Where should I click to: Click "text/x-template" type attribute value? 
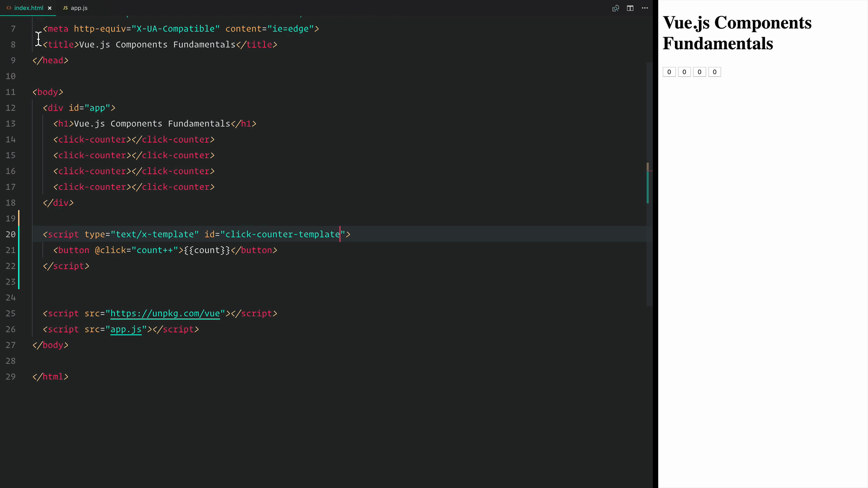(155, 235)
